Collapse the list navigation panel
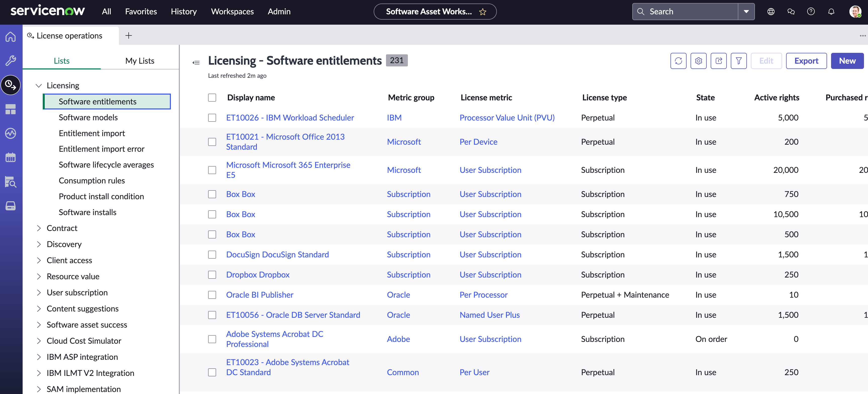 tap(196, 62)
